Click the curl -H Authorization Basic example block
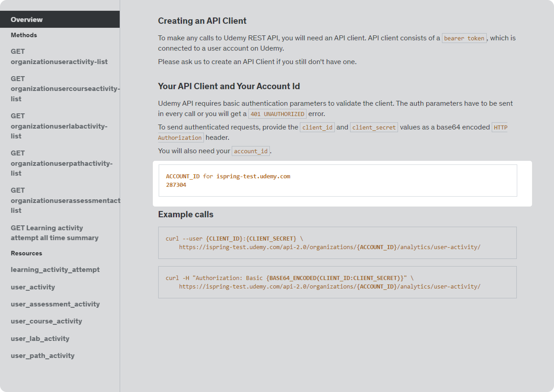554x392 pixels. coord(337,282)
